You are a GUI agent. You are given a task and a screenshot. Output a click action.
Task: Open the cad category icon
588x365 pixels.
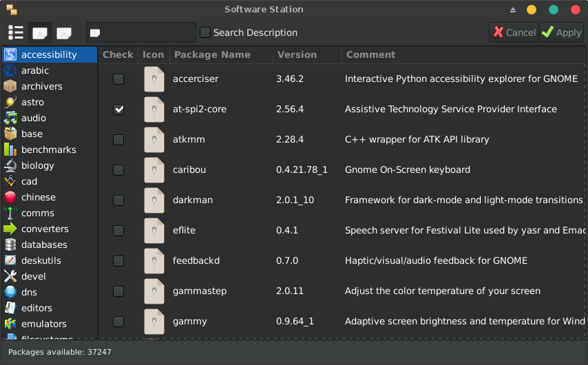tap(10, 181)
